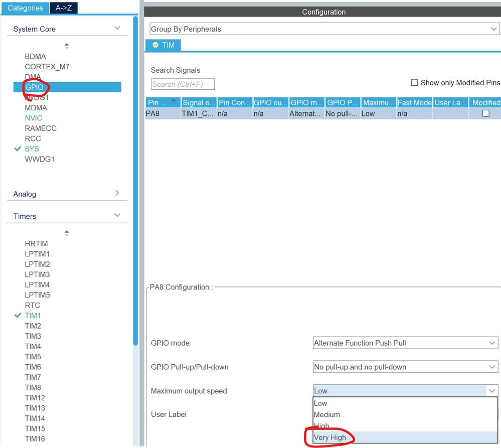
Task: Click the Search Signals input field
Action: click(x=183, y=84)
